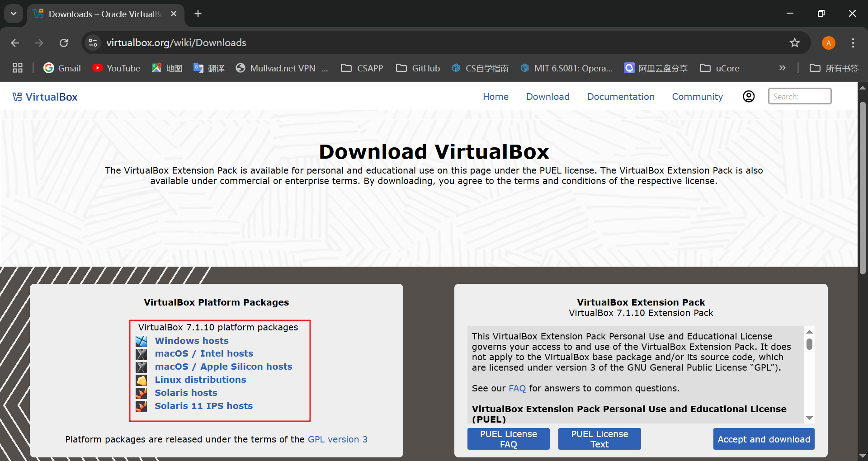Open the CSAPP bookmark folder
868x461 pixels.
(x=362, y=68)
